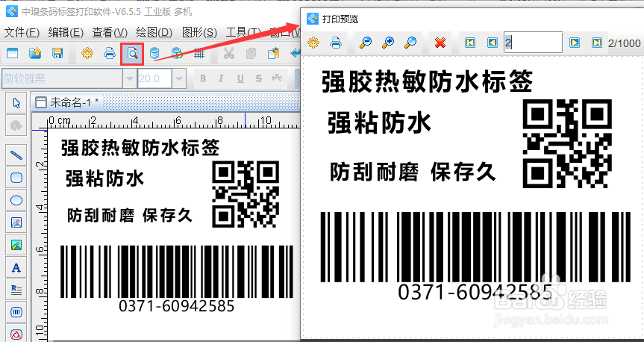Open print preview with the magnifier page icon
Image resolution: width=644 pixels, height=342 pixels.
[132, 54]
